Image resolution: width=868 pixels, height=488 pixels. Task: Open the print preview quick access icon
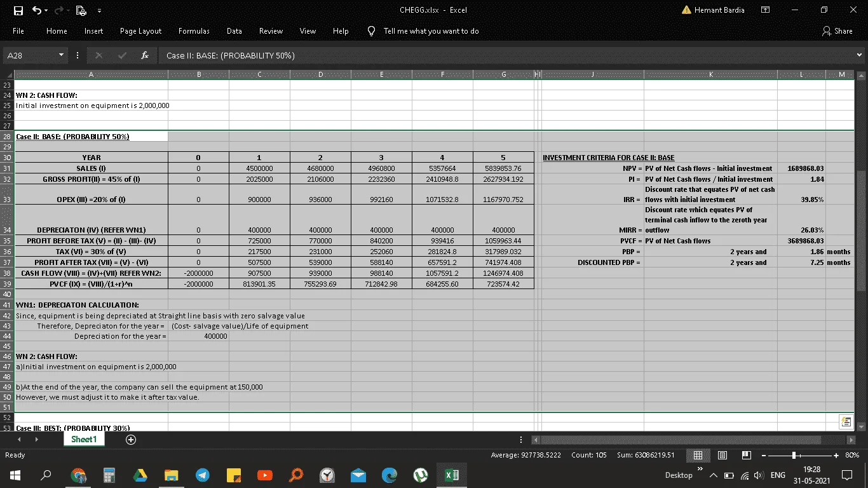[x=81, y=10]
